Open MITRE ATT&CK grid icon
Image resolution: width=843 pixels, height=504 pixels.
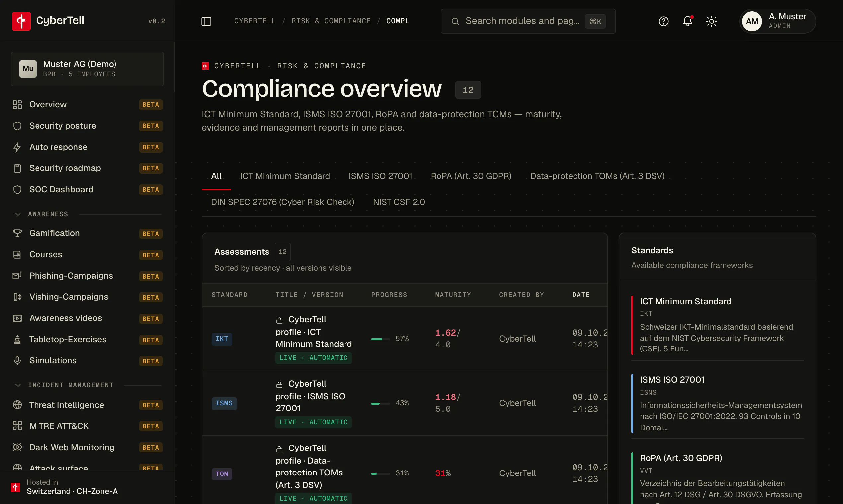point(17,426)
